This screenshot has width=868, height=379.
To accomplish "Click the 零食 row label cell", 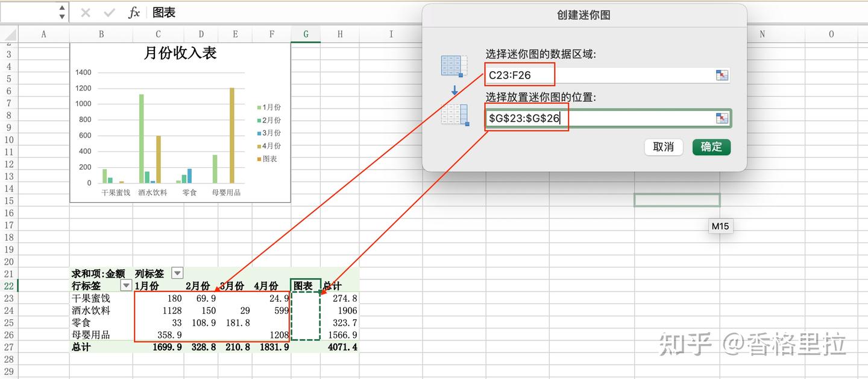I will pos(101,322).
